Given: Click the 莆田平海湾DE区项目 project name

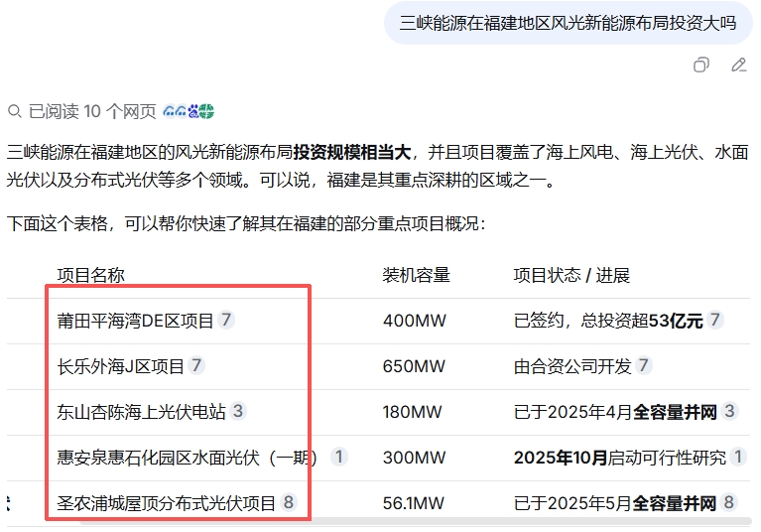Looking at the screenshot, I should coord(135,321).
